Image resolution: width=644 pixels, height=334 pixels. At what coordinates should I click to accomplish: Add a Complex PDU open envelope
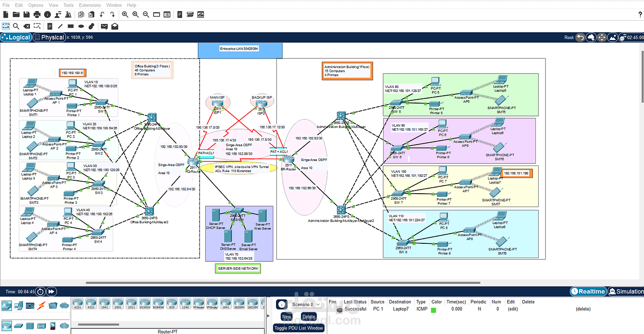pos(115,26)
